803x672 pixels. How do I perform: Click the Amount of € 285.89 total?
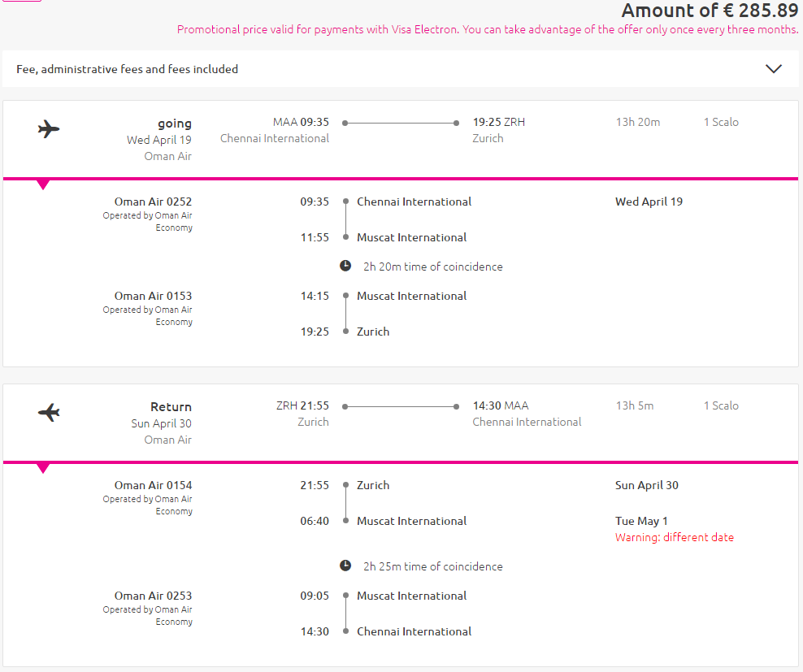[x=710, y=11]
